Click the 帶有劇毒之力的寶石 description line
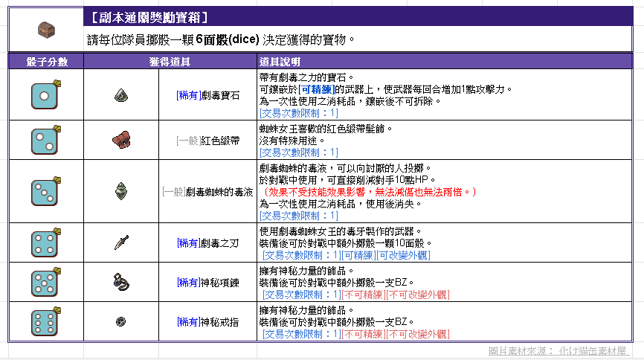The image size is (644, 360). pyautogui.click(x=306, y=77)
